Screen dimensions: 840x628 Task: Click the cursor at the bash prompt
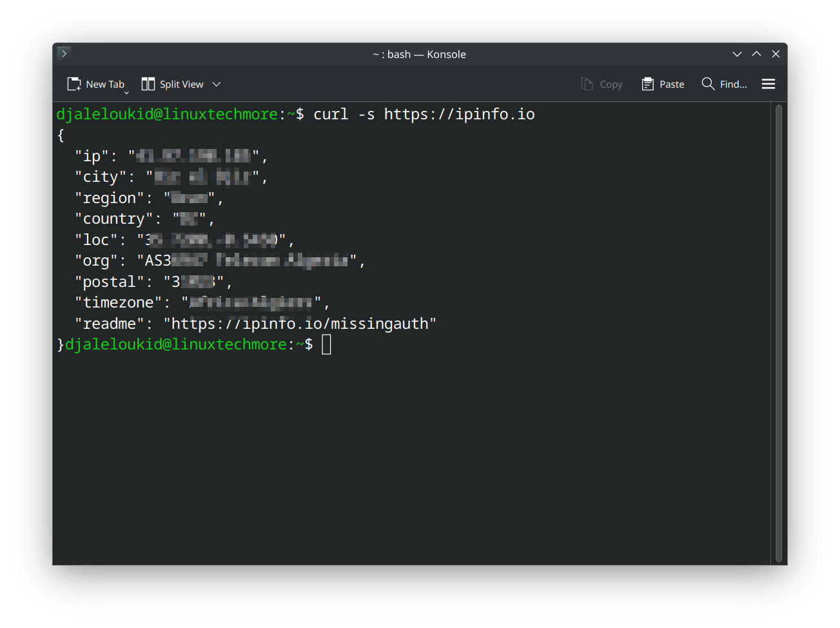point(326,344)
